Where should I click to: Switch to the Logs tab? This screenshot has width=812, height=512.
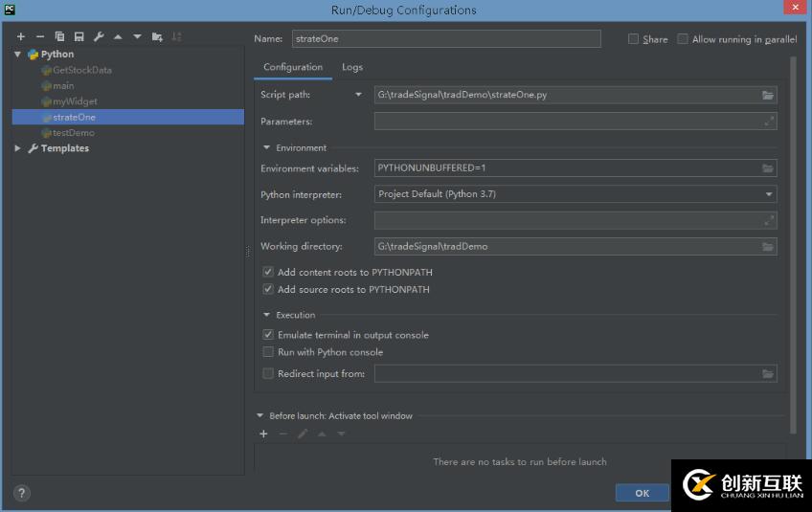click(x=352, y=67)
